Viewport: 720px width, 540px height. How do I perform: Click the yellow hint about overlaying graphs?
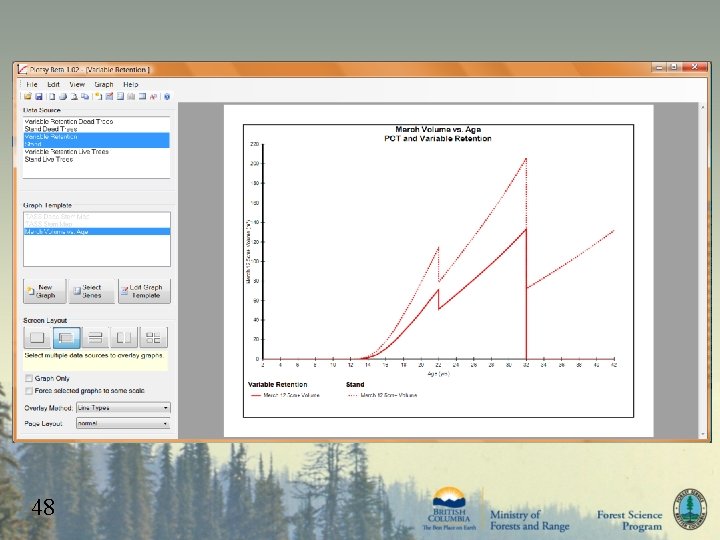tap(95, 361)
